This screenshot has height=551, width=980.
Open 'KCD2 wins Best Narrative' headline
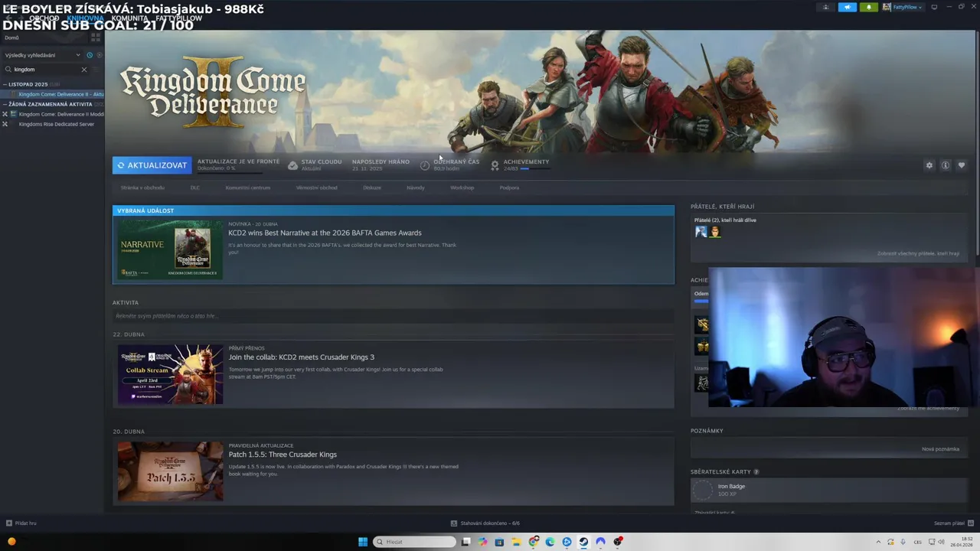point(325,233)
